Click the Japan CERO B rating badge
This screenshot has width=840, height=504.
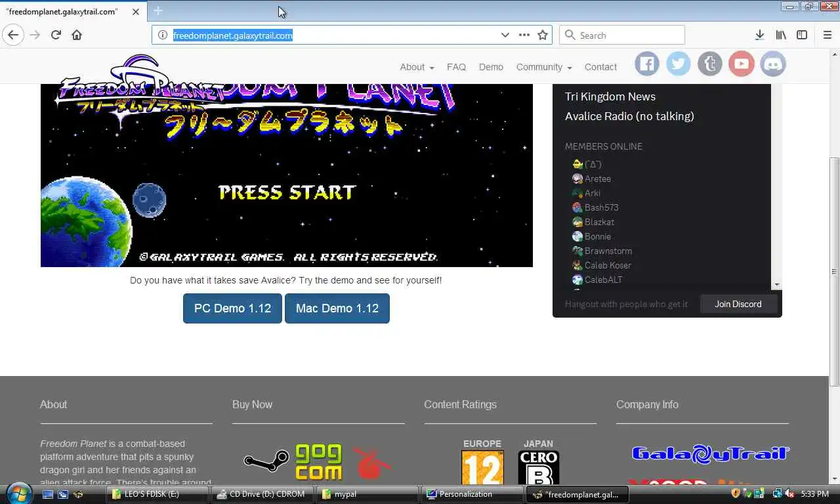point(539,467)
